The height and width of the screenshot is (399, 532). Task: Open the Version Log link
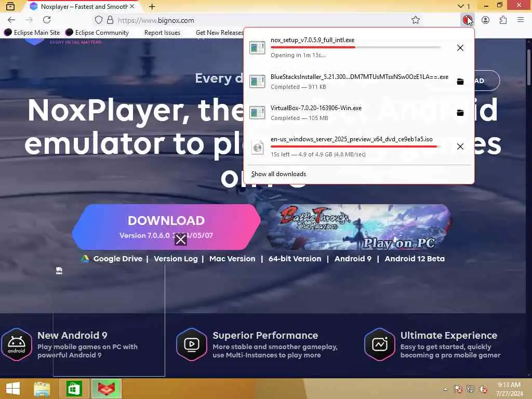click(x=176, y=259)
